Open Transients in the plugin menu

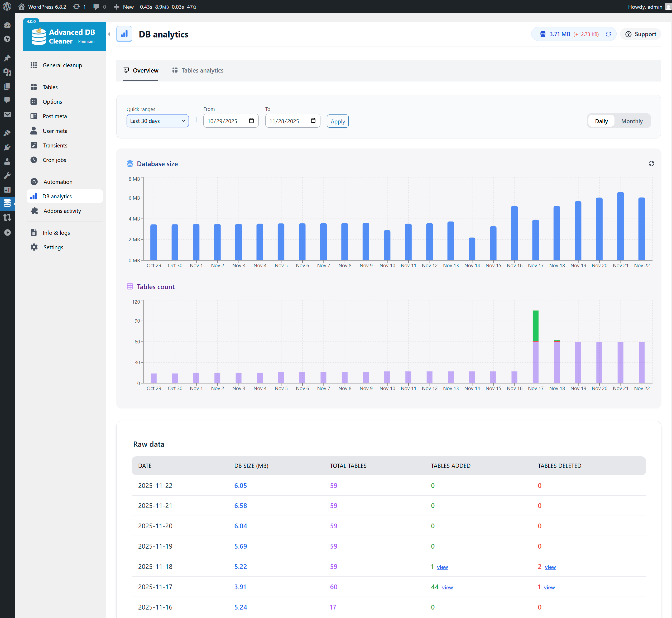(56, 145)
